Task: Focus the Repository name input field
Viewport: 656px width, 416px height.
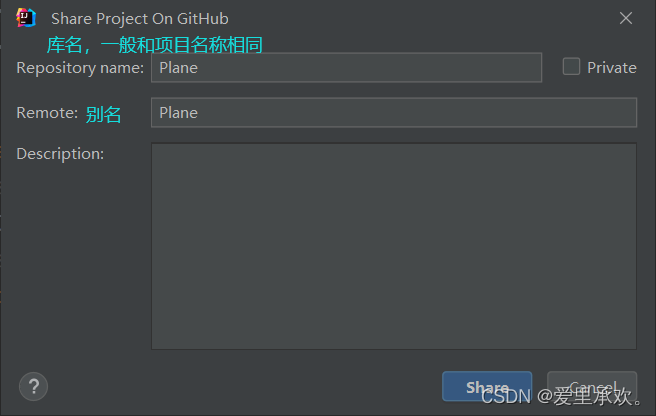Action: pyautogui.click(x=346, y=67)
